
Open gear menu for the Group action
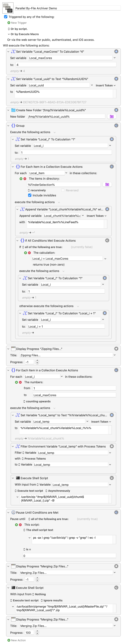click(116, 125)
